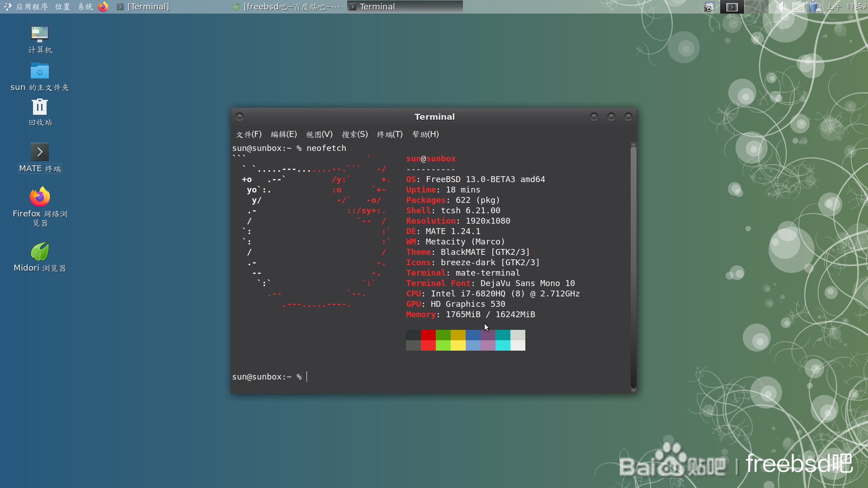Open the 系统 system menu
Image resolution: width=868 pixels, height=488 pixels.
[85, 7]
